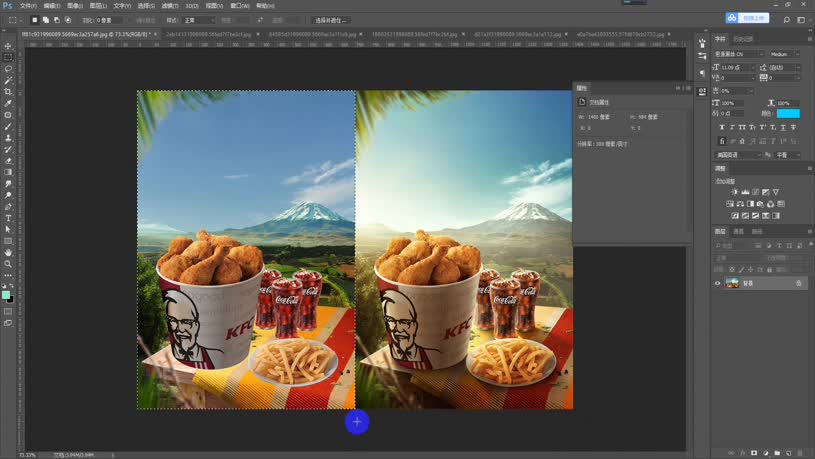Select the Pen tool
The width and height of the screenshot is (815, 459).
coord(8,206)
